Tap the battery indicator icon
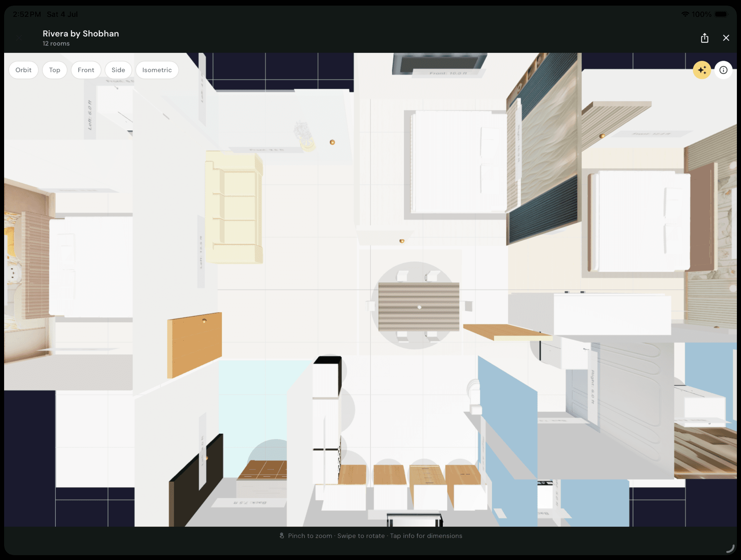Viewport: 741px width, 560px height. pyautogui.click(x=722, y=14)
